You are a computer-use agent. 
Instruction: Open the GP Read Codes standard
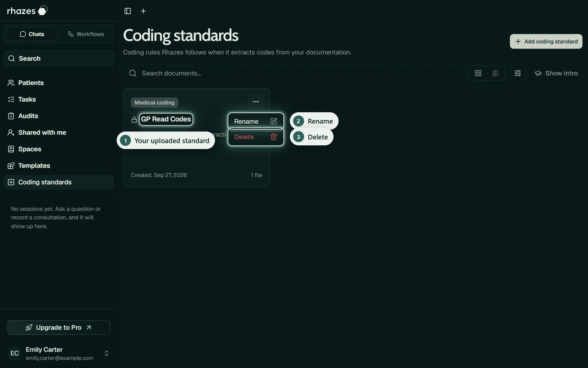pos(166,119)
